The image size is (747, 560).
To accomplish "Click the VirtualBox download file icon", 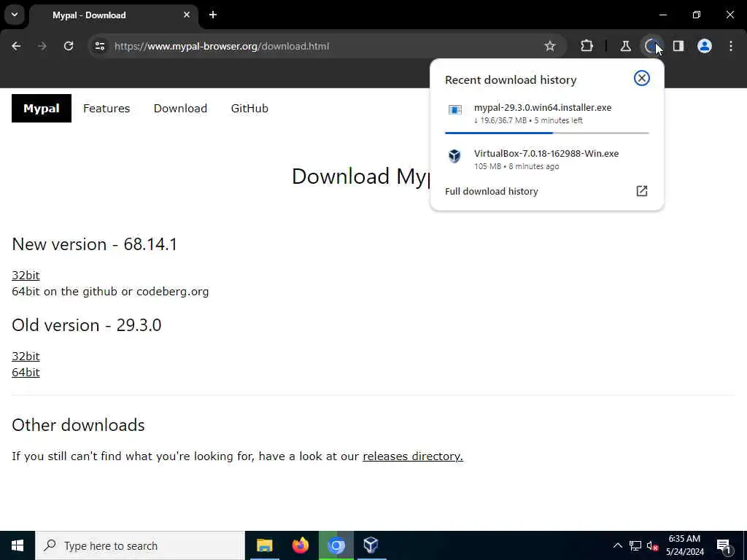I will point(454,156).
